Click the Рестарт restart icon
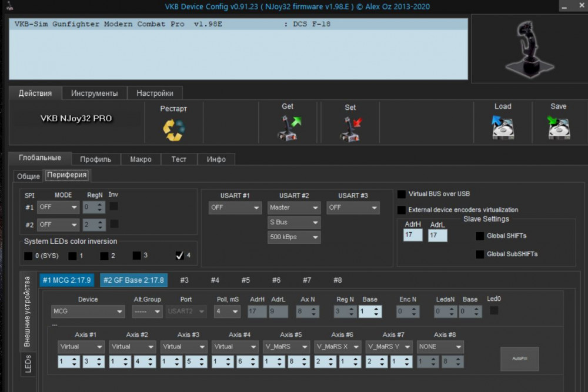 pyautogui.click(x=173, y=129)
